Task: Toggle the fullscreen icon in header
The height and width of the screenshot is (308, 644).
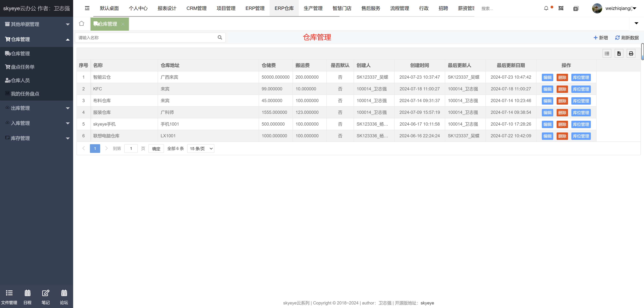Action: 561,8
